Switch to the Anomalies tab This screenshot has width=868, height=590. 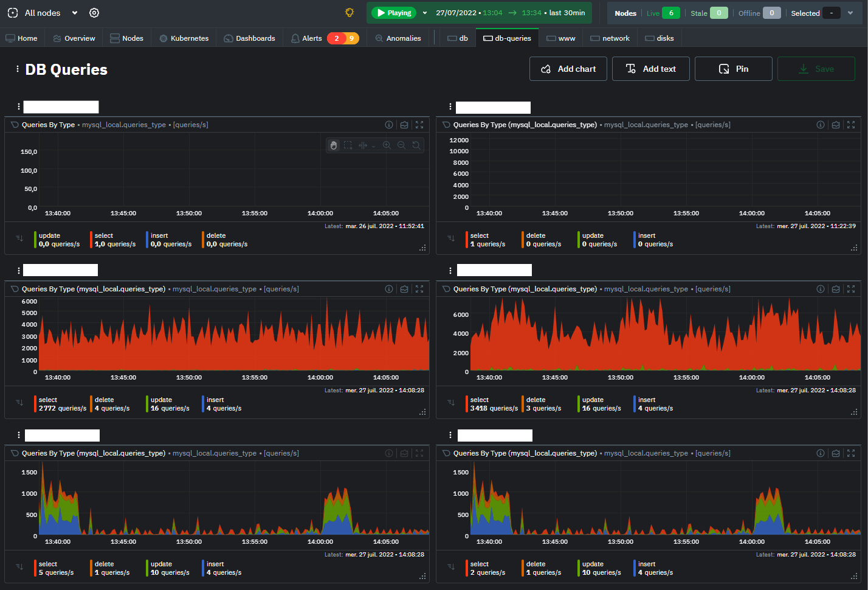click(x=398, y=38)
